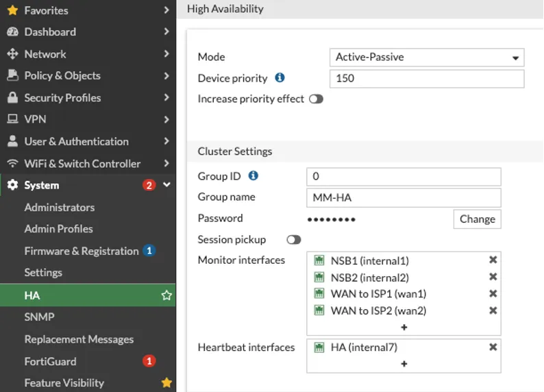Remove NSB1 (internal1) from monitor interfaces
The image size is (544, 392).
[493, 260]
